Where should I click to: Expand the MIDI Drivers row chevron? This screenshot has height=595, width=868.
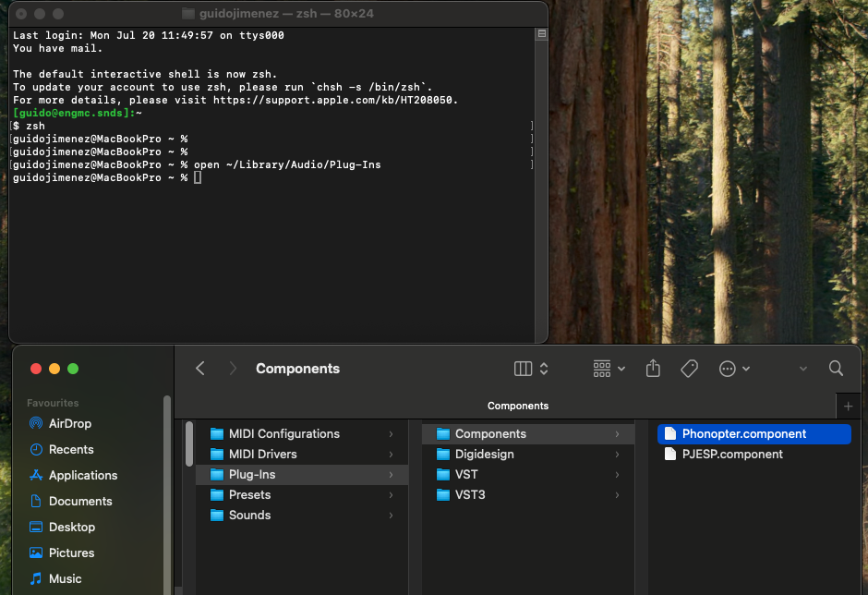coord(391,455)
